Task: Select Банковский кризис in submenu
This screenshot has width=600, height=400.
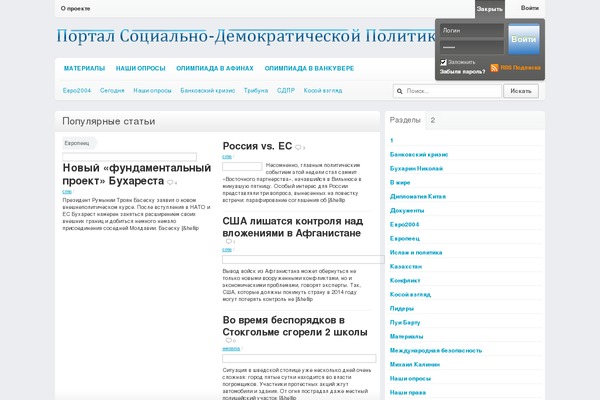Action: tap(207, 91)
